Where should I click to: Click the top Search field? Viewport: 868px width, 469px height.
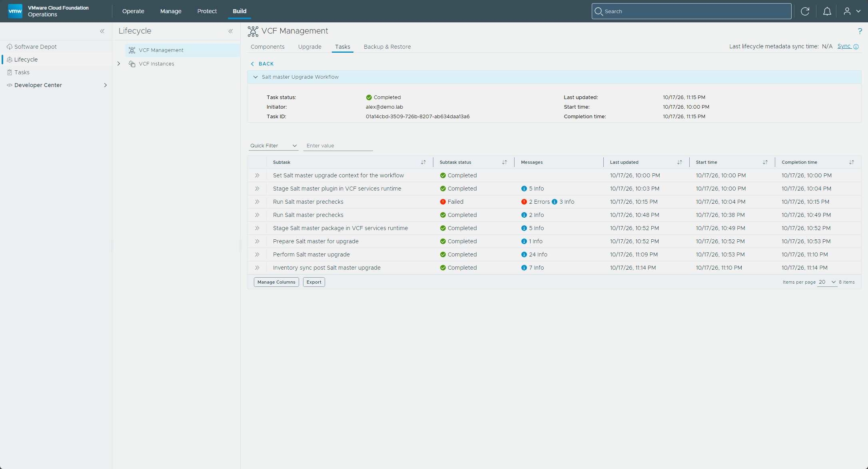[x=691, y=11]
